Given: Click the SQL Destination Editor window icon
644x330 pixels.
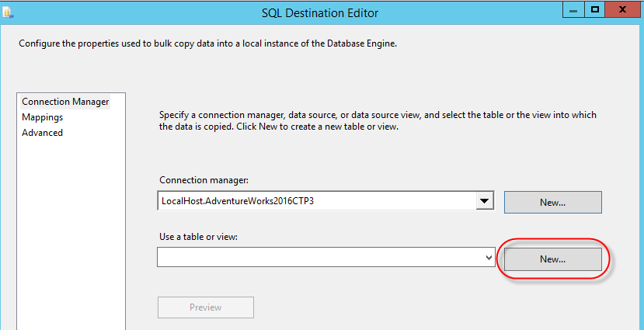Looking at the screenshot, I should pos(8,11).
